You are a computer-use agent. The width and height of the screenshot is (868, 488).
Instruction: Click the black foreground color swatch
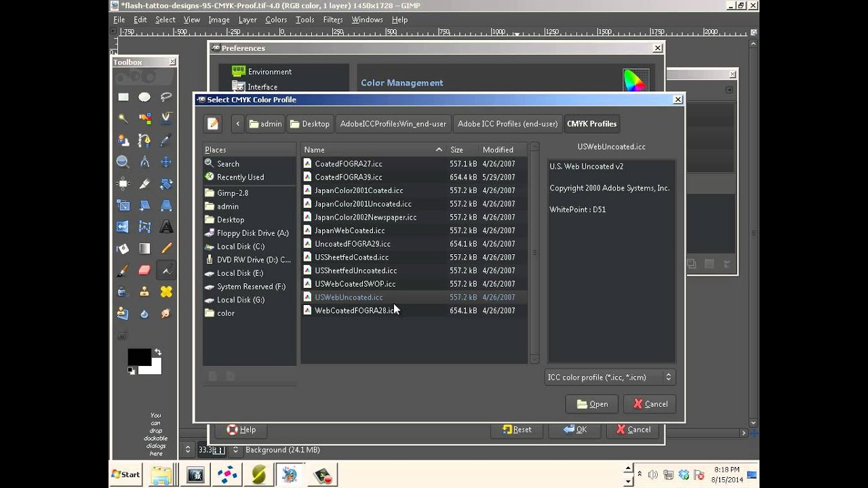click(x=139, y=357)
